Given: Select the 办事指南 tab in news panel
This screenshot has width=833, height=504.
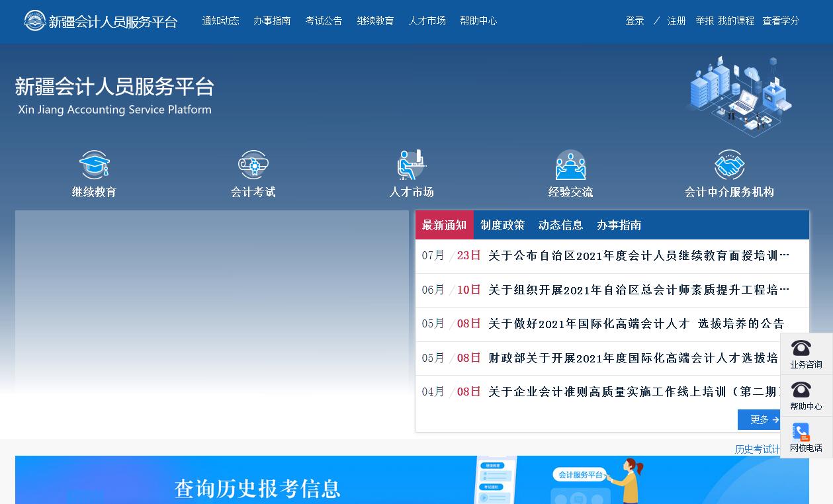Looking at the screenshot, I should [x=619, y=226].
